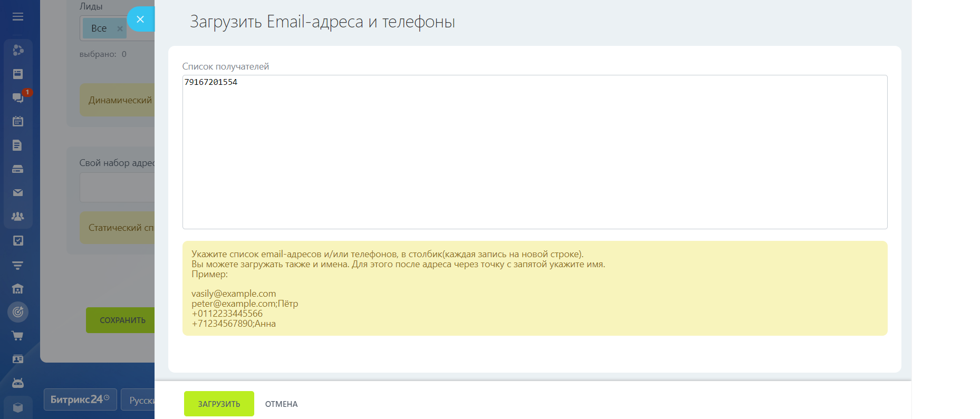This screenshot has width=980, height=419.
Task: Open the shopping cart icon
Action: [18, 336]
